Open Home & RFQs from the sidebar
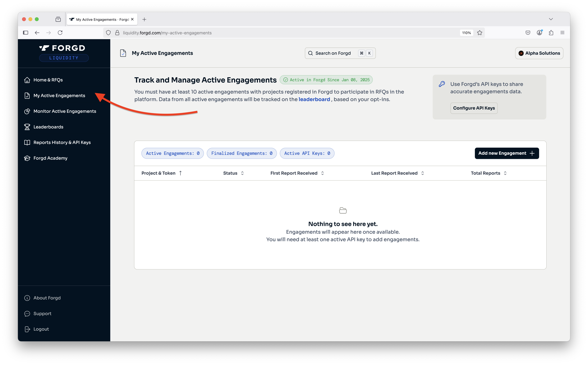588x365 pixels. point(48,80)
